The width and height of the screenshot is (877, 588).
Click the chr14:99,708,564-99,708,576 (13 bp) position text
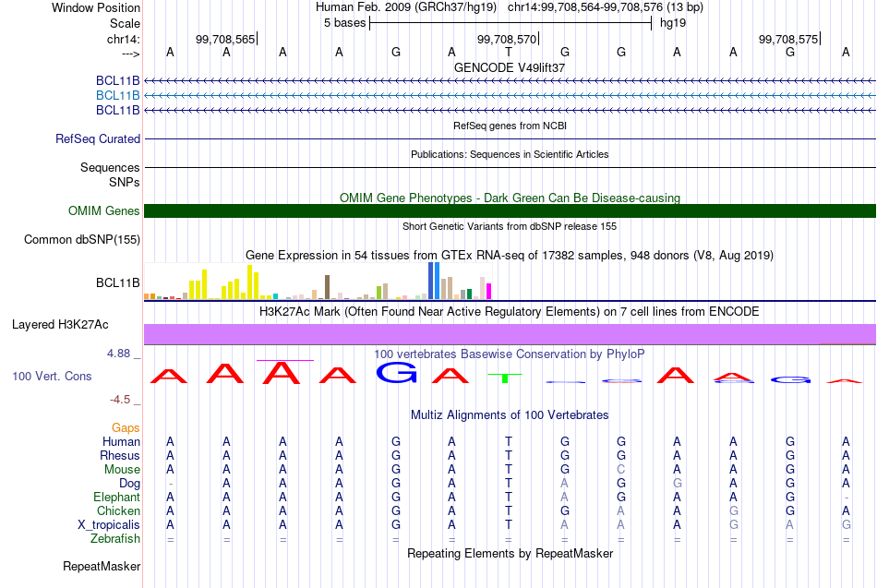(606, 7)
